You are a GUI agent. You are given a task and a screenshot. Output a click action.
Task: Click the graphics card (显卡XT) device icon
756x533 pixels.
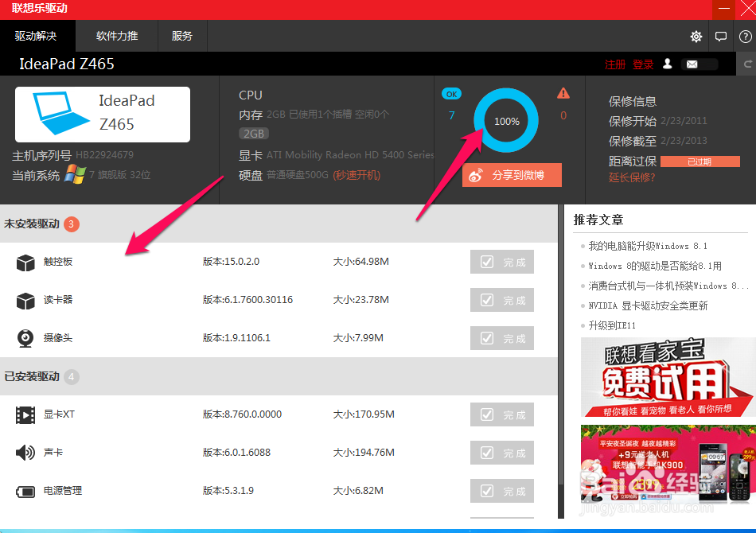coord(25,414)
